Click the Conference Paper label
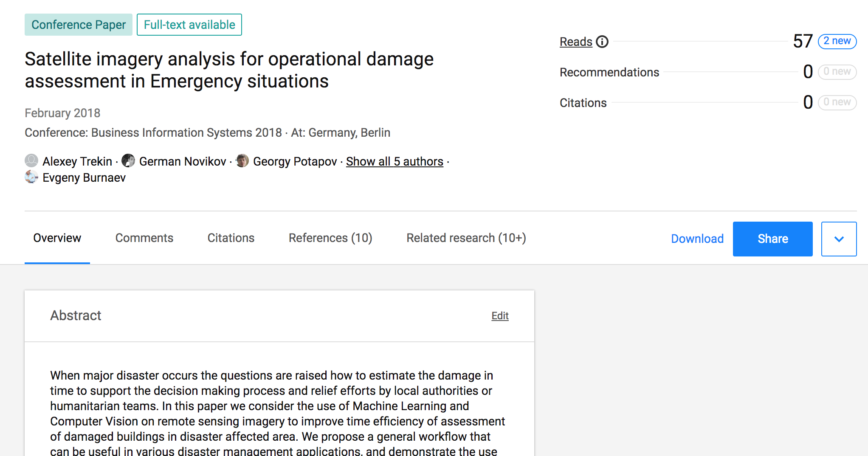 tap(79, 25)
